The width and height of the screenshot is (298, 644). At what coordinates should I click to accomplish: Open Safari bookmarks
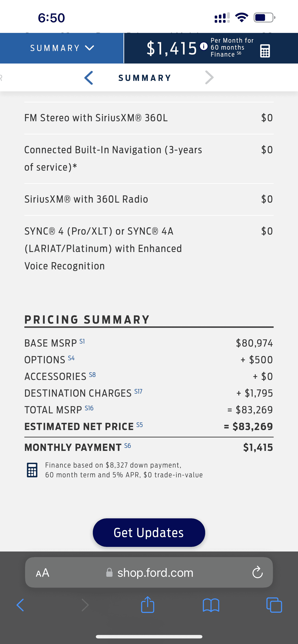(x=211, y=605)
